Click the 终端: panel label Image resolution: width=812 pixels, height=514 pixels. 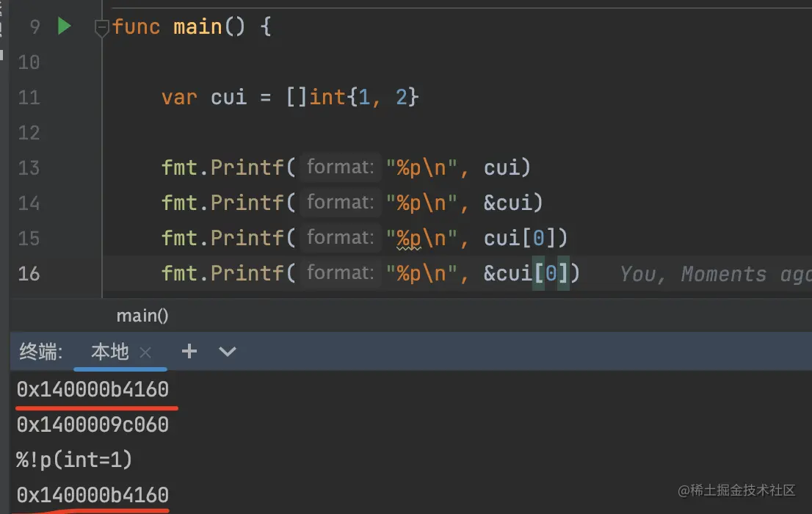[41, 352]
